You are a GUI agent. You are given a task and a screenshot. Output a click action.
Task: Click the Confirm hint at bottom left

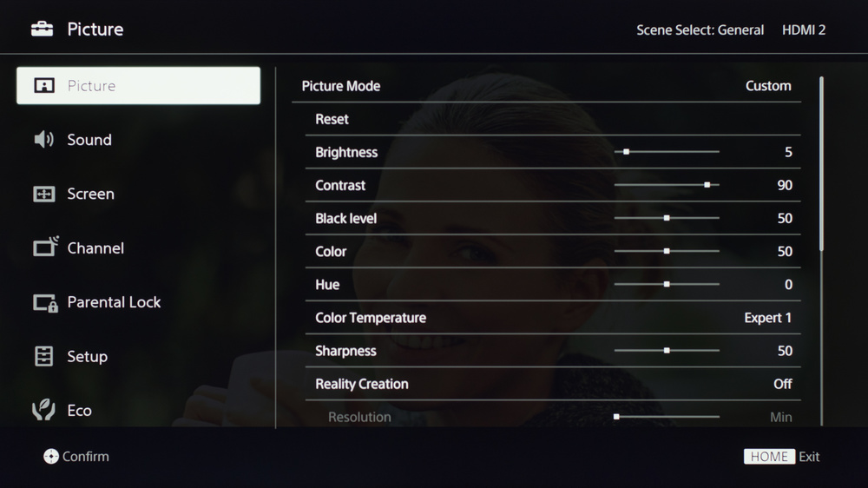76,457
